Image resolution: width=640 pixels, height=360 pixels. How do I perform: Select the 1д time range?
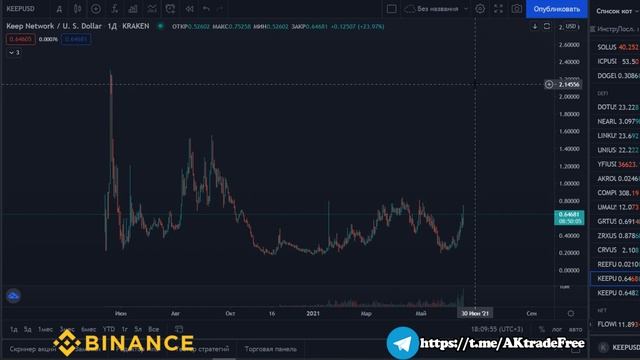(x=13, y=329)
